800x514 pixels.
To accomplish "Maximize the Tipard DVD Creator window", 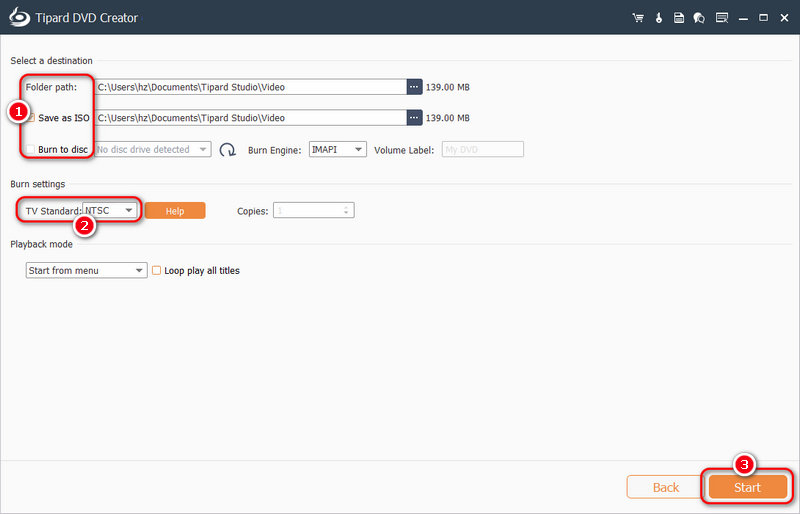I will (763, 18).
